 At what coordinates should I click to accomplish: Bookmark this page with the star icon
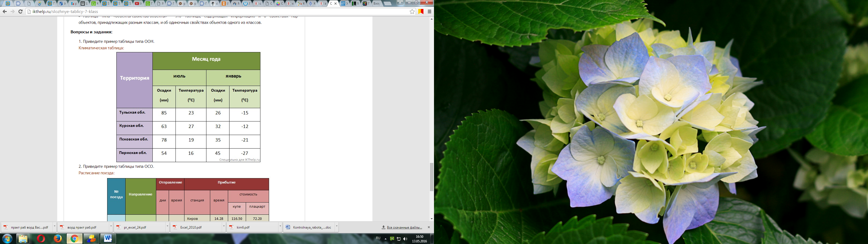pyautogui.click(x=412, y=11)
